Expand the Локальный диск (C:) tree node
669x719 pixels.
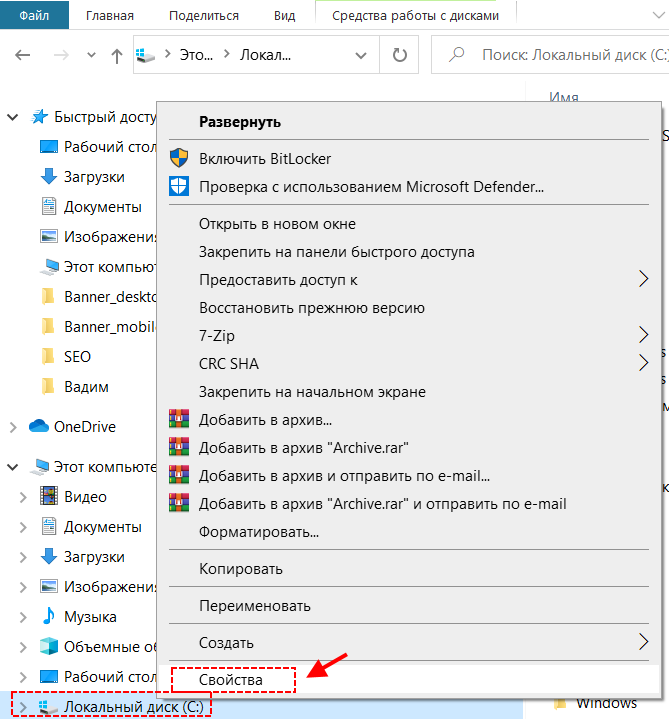23,708
